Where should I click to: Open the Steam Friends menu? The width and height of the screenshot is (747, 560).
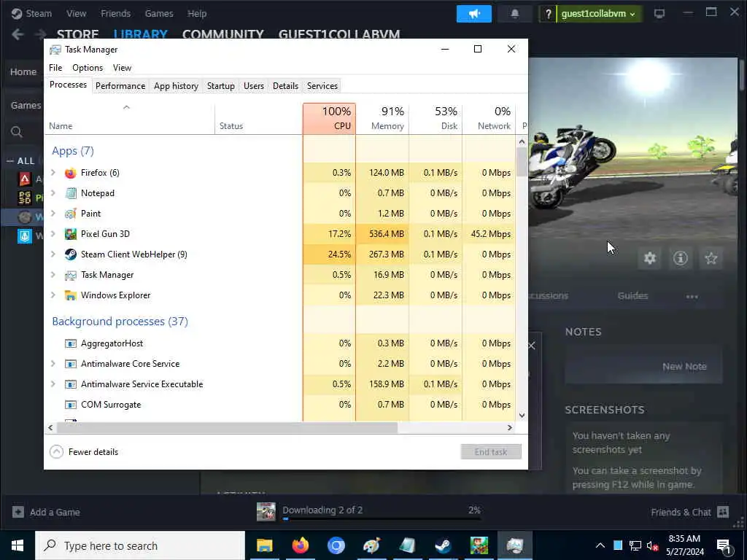pos(115,14)
